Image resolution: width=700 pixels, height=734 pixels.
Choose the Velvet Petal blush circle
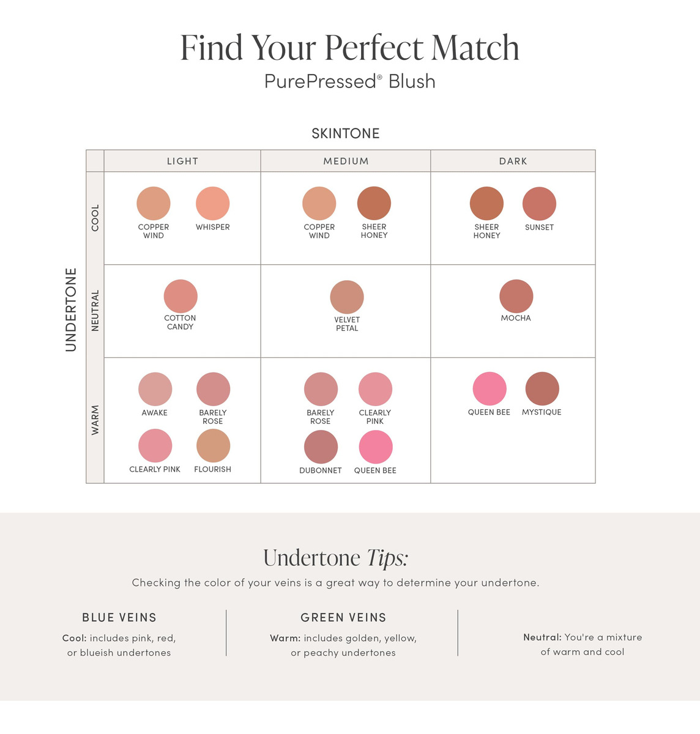pyautogui.click(x=347, y=297)
